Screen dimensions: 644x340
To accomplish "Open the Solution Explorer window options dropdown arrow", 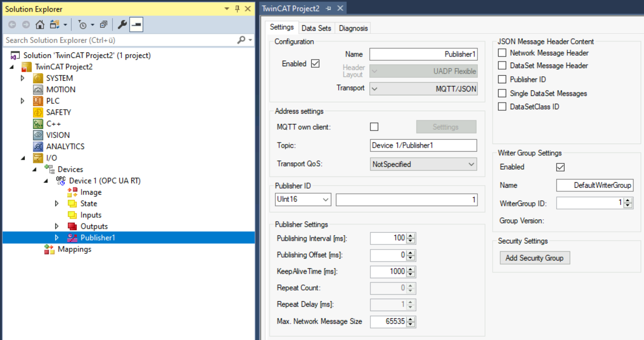I will 227,9.
